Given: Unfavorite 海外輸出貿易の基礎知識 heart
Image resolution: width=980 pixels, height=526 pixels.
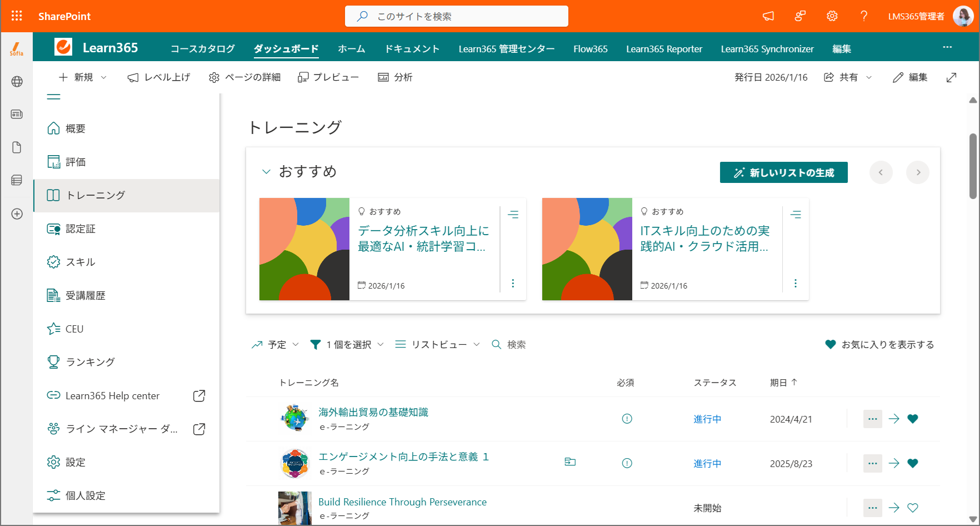Looking at the screenshot, I should 913,419.
